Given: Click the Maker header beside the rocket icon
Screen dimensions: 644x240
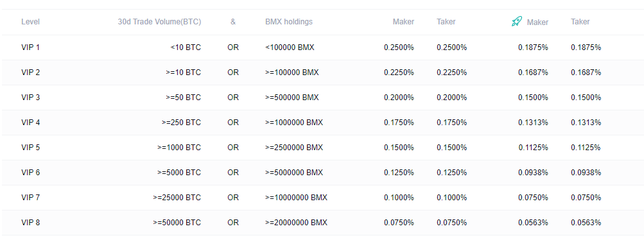Looking at the screenshot, I should (x=537, y=22).
